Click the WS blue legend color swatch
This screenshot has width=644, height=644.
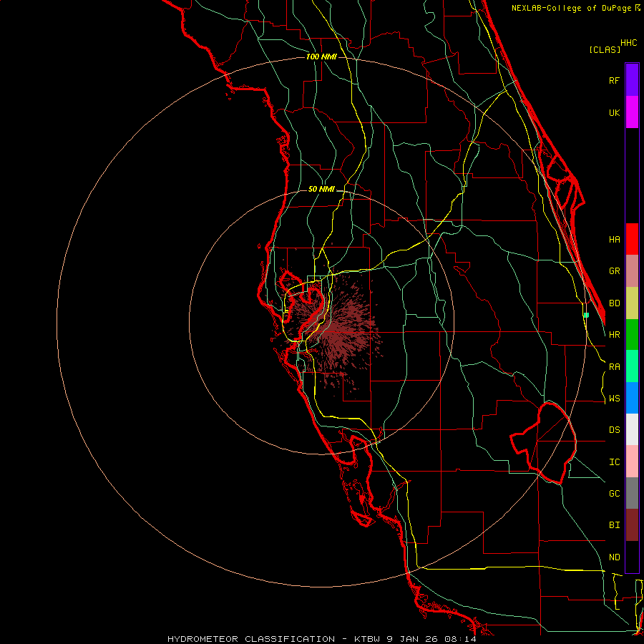(632, 398)
